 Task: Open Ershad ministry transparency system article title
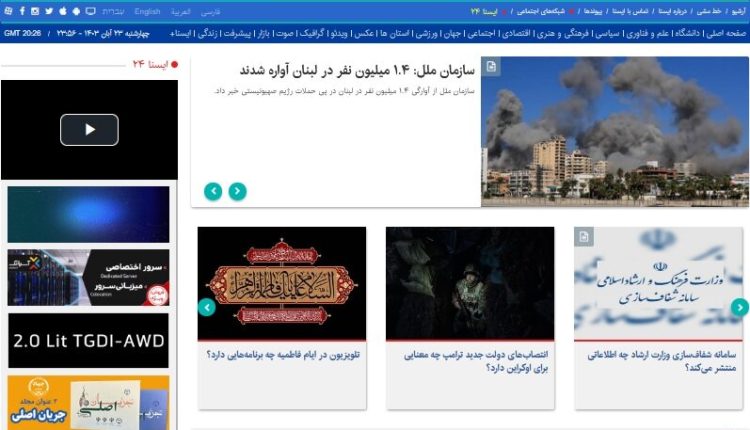tap(662, 361)
